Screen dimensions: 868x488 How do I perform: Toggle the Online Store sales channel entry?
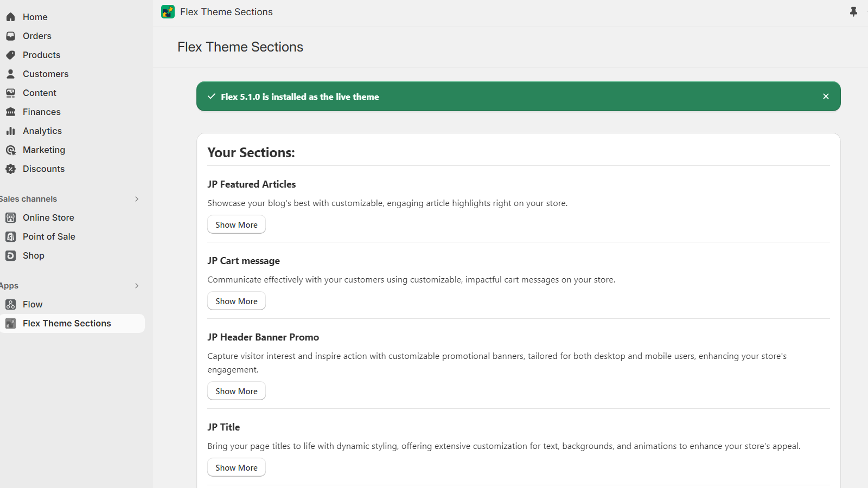click(48, 217)
